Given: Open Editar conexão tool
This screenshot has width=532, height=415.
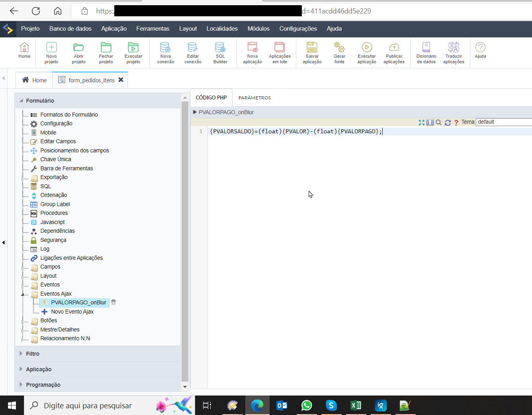Looking at the screenshot, I should (x=193, y=53).
